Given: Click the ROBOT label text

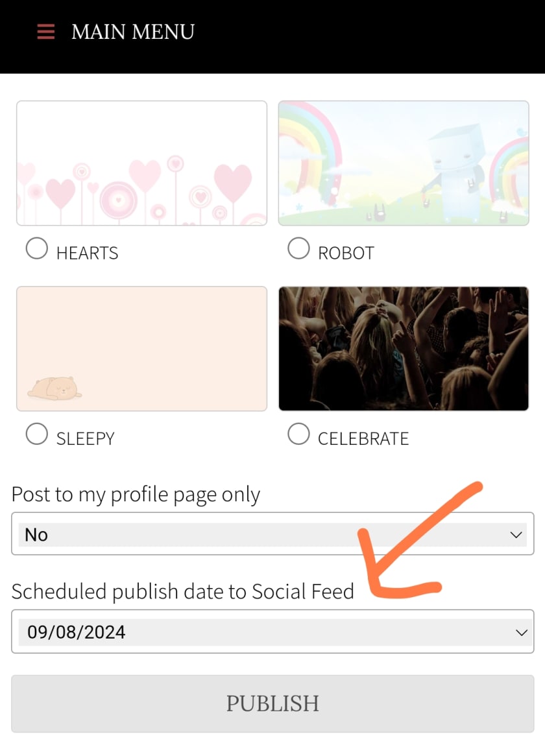Looking at the screenshot, I should point(346,253).
